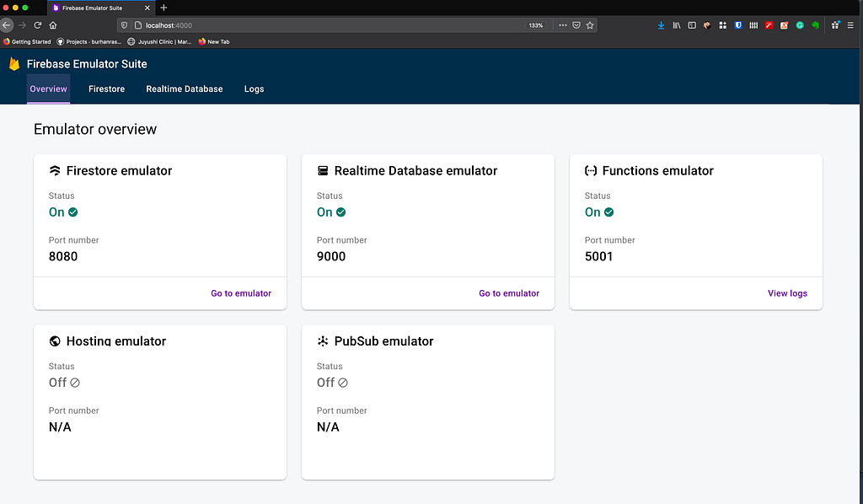
Task: Open the Evernote elephant extension
Action: [x=815, y=25]
